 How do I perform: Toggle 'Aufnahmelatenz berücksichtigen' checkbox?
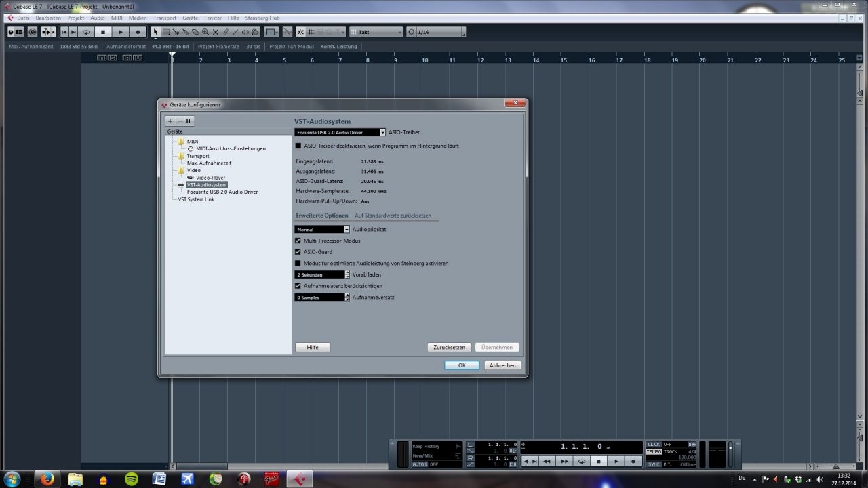pyautogui.click(x=298, y=286)
